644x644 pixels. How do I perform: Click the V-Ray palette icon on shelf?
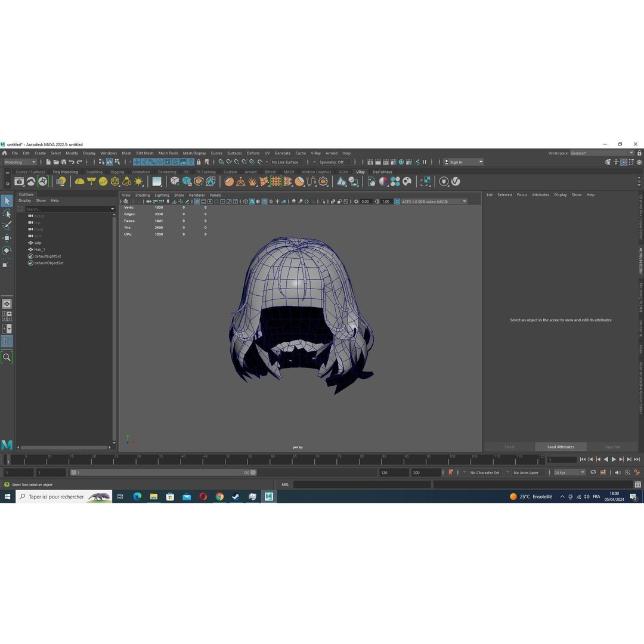pyautogui.click(x=407, y=181)
